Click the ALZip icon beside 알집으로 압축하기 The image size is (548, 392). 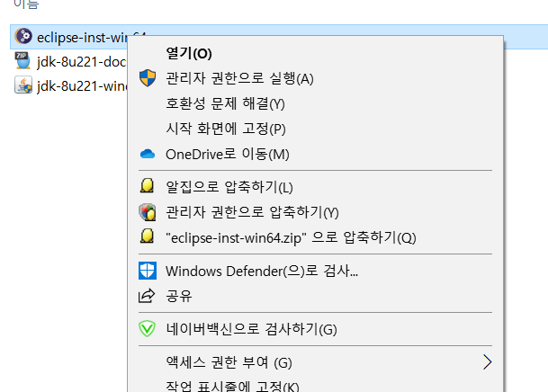point(148,186)
